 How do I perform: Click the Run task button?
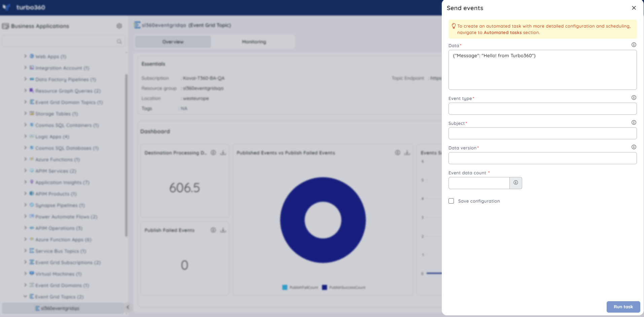623,307
